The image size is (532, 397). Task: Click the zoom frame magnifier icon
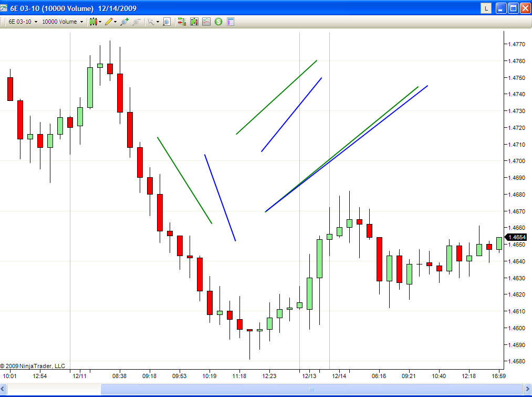pos(166,22)
